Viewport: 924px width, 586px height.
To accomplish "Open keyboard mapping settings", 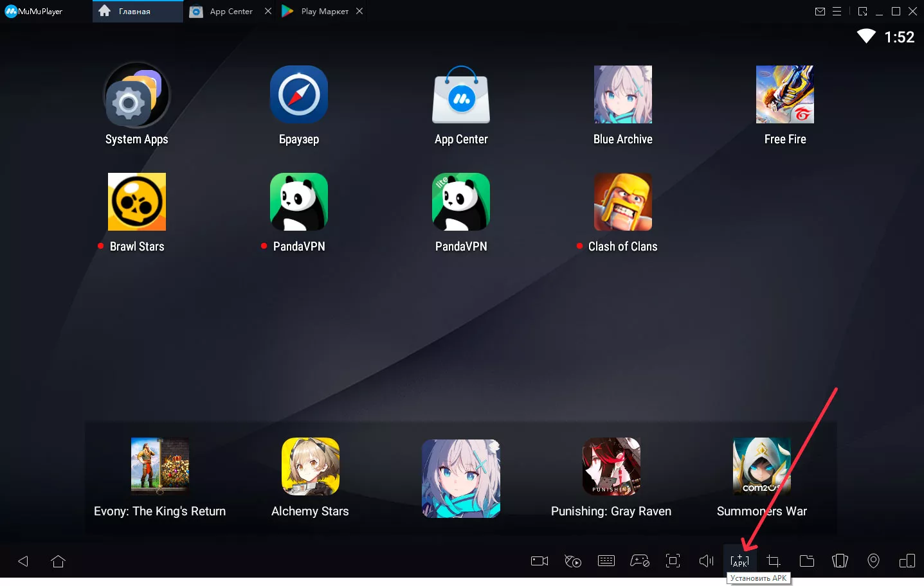I will [x=606, y=561].
